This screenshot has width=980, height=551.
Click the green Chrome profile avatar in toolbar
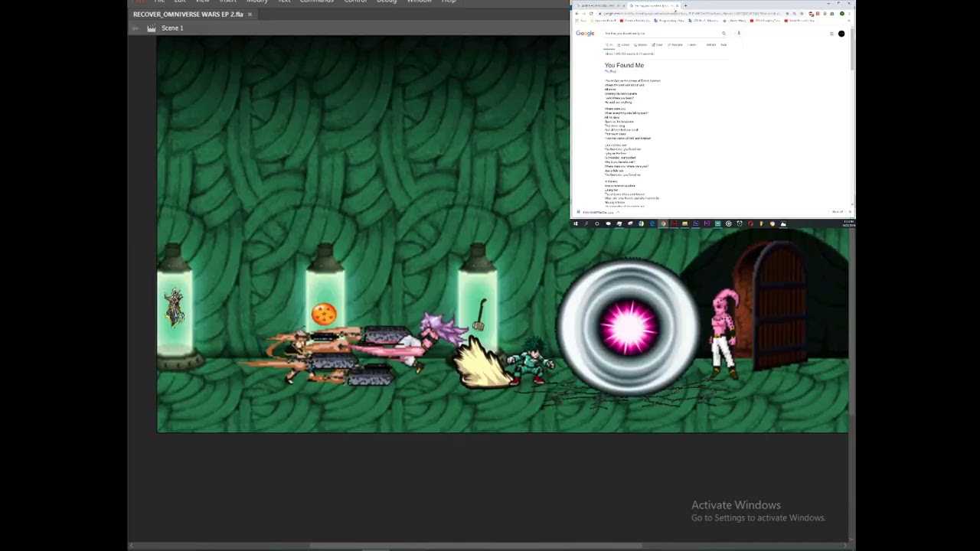coord(841,14)
